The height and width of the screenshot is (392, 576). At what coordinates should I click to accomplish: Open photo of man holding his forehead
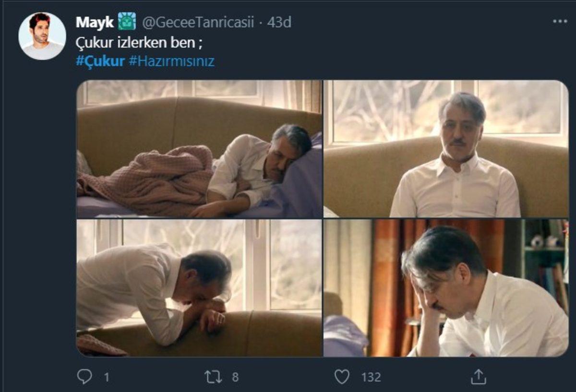click(445, 288)
